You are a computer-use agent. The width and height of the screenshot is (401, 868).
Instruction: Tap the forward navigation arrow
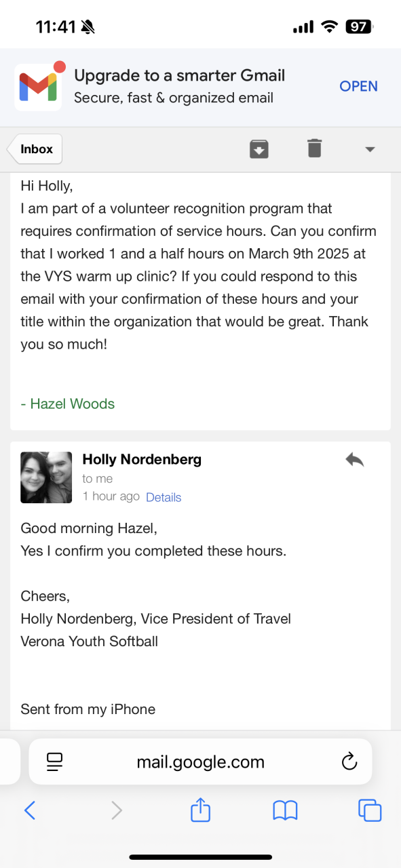(x=117, y=810)
